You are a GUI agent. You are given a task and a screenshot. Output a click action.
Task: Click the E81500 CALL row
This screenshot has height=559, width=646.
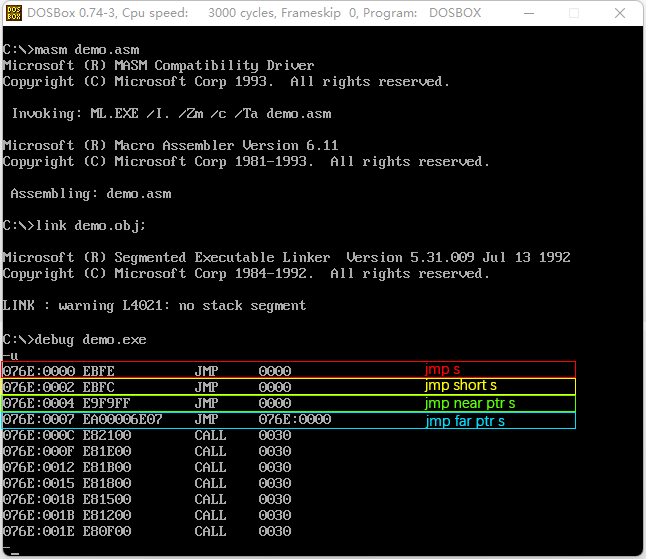(147, 499)
